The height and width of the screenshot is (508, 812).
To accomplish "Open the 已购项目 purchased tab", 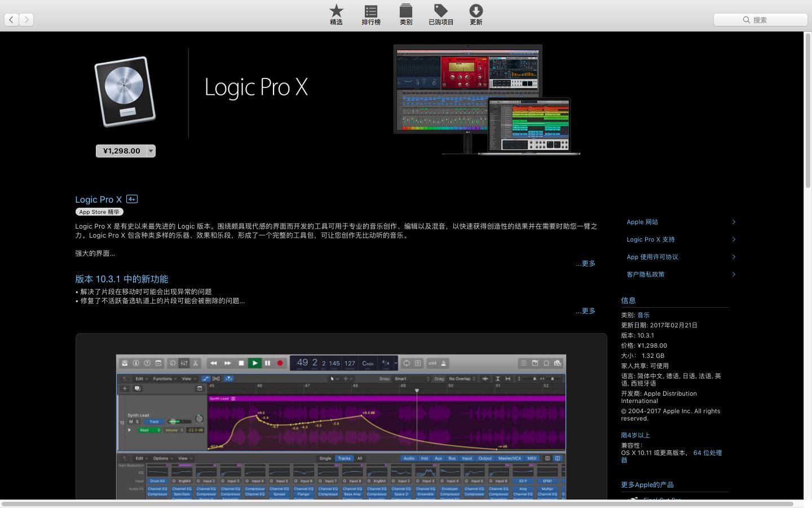I will pos(440,15).
